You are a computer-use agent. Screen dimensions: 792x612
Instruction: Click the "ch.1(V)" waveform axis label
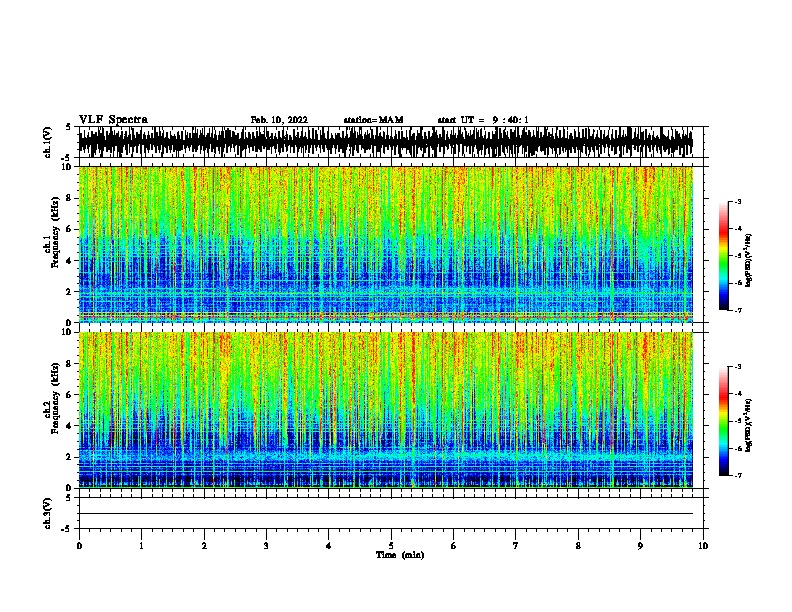click(47, 142)
